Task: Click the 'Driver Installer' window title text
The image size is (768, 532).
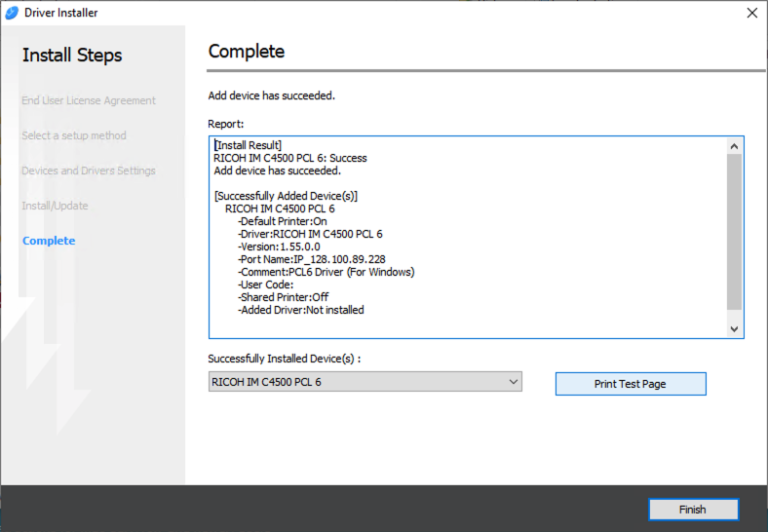Action: pyautogui.click(x=61, y=13)
